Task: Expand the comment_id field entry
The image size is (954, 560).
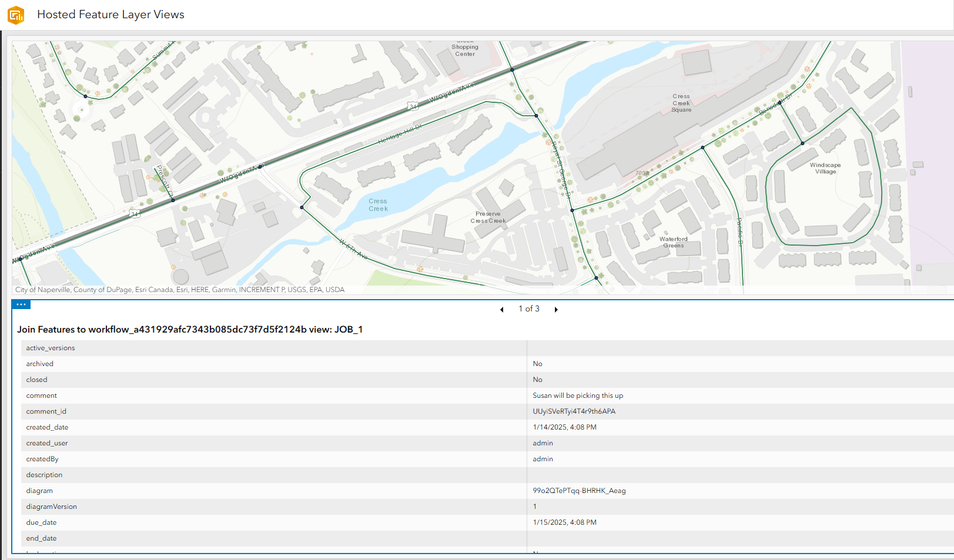Action: pos(574,411)
